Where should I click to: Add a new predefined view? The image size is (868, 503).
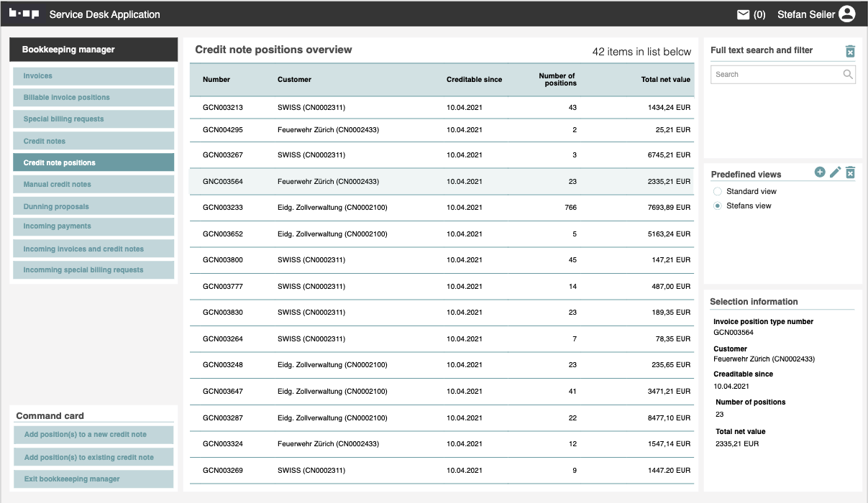pos(820,172)
